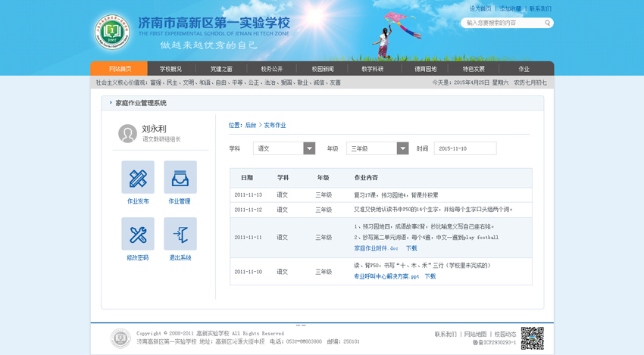Click the school logo emblem in the header
The height and width of the screenshot is (355, 644).
point(112,31)
